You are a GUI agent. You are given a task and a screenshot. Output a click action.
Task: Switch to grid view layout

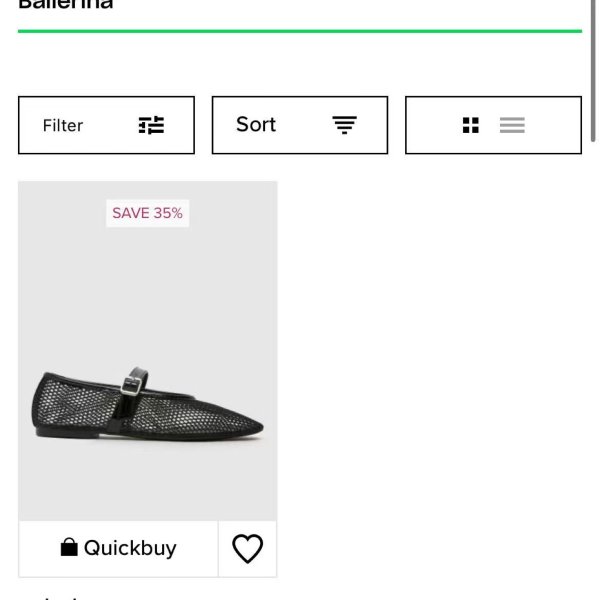[x=471, y=125]
